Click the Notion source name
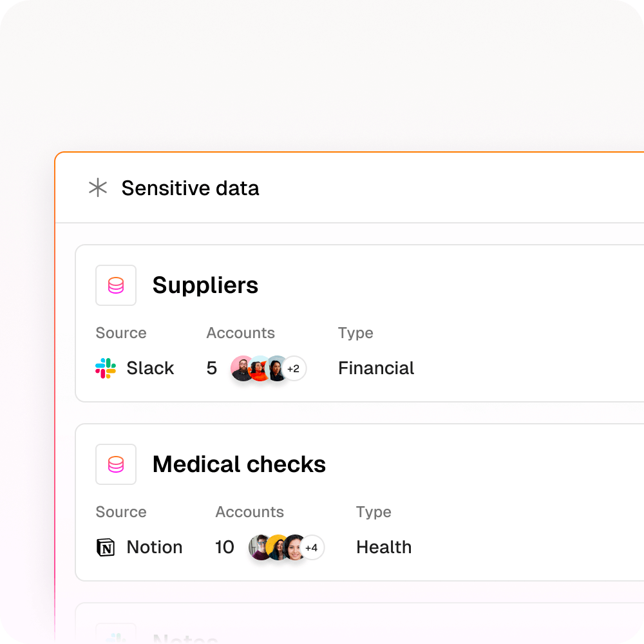Screen dimensions: 644x644 (x=155, y=547)
